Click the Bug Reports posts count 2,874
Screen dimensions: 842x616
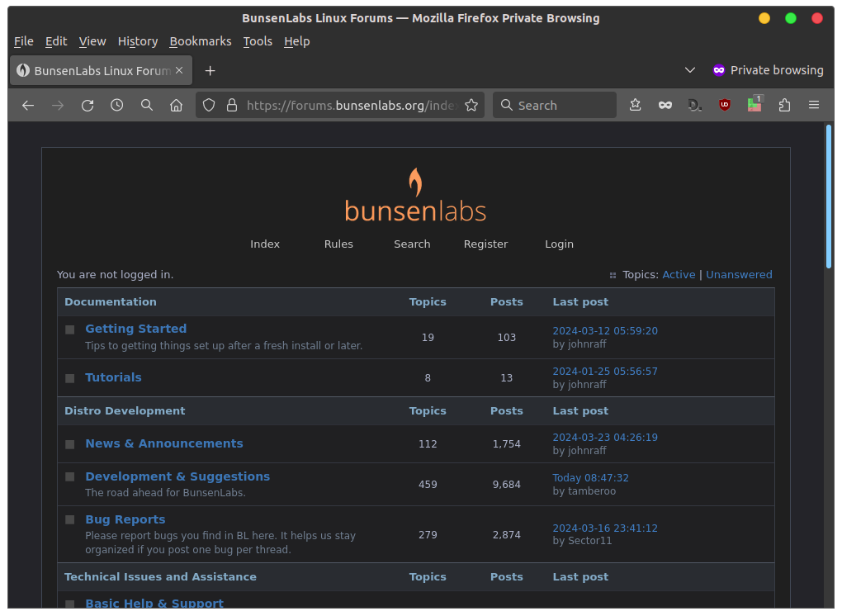[x=506, y=535]
